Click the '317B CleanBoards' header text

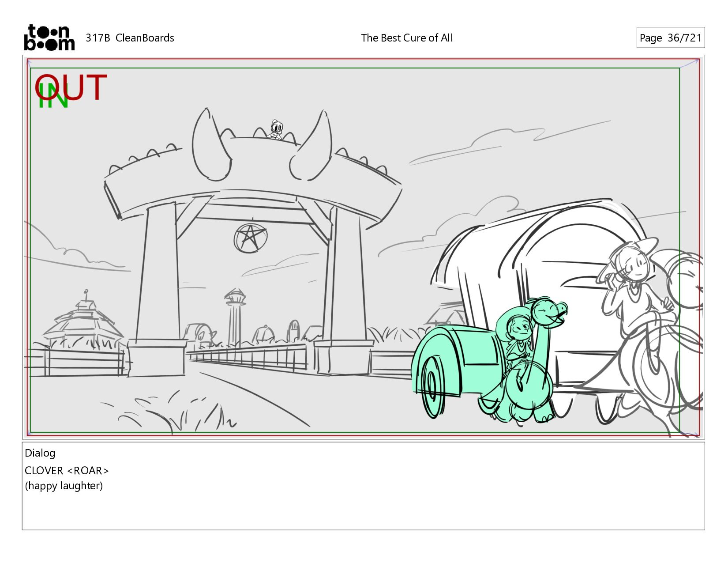(130, 38)
